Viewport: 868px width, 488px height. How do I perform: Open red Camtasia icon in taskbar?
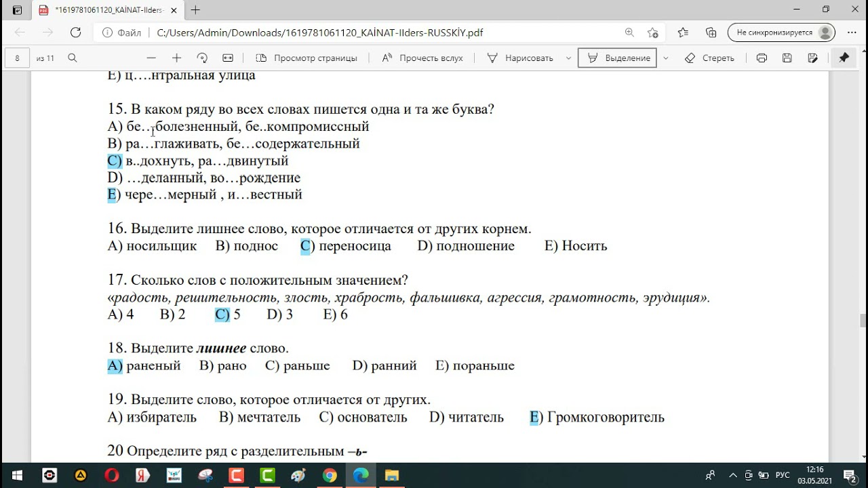click(236, 475)
